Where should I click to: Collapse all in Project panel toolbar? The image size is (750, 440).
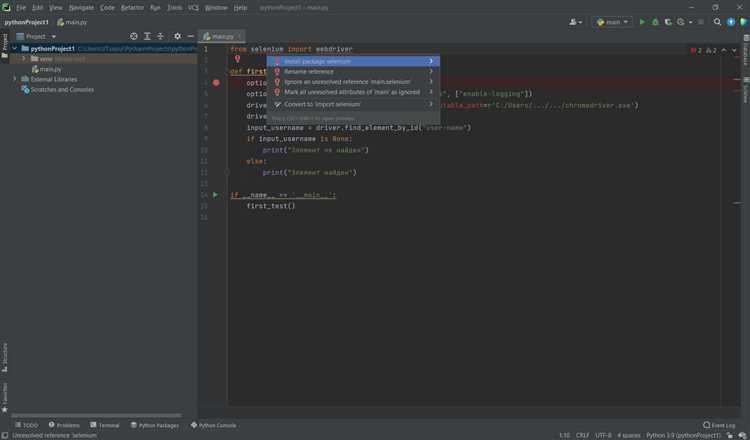pos(160,36)
